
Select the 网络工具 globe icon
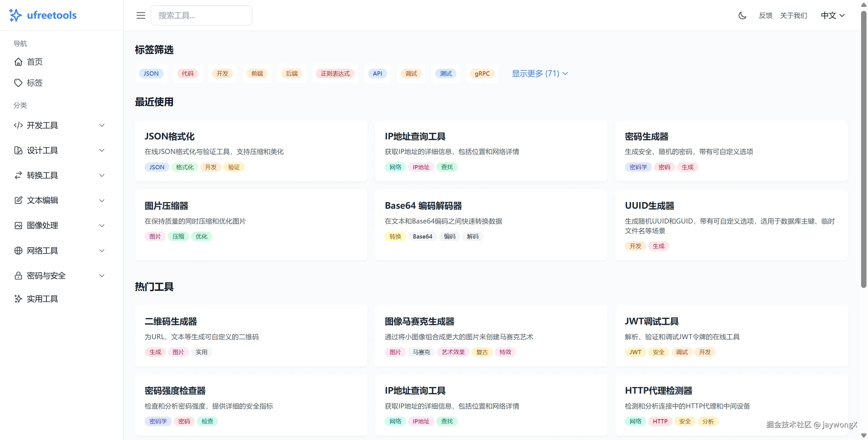(18, 251)
